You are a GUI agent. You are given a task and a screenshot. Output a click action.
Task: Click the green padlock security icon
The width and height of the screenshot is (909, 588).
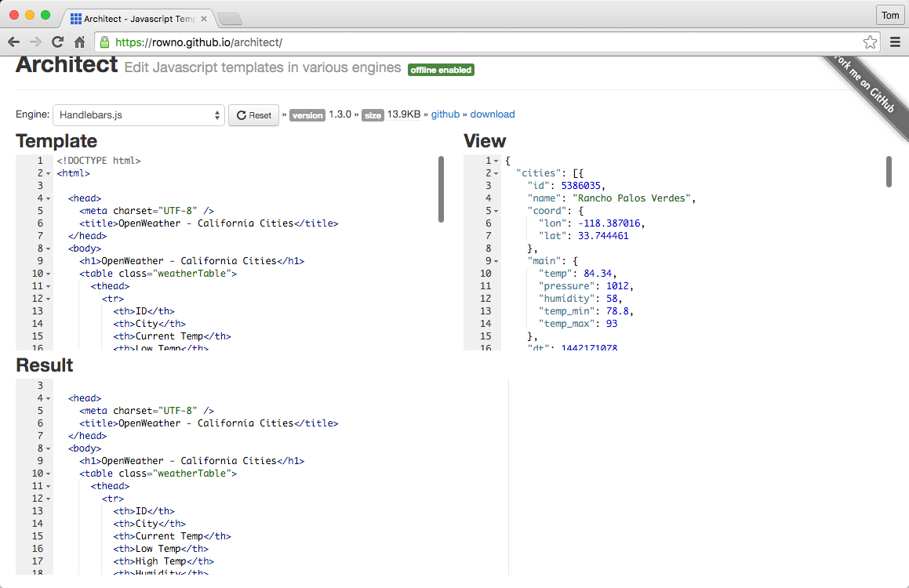coord(105,42)
